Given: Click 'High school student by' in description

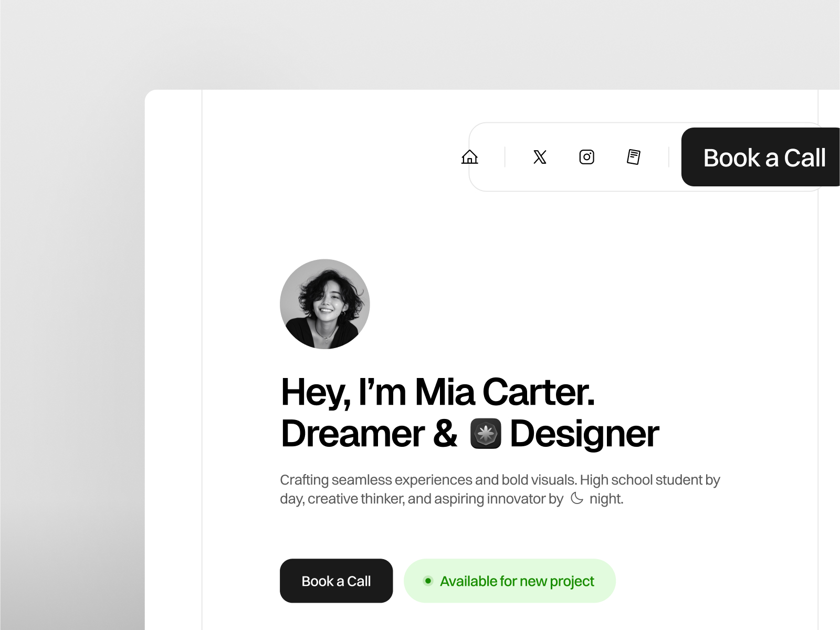Looking at the screenshot, I should (650, 480).
